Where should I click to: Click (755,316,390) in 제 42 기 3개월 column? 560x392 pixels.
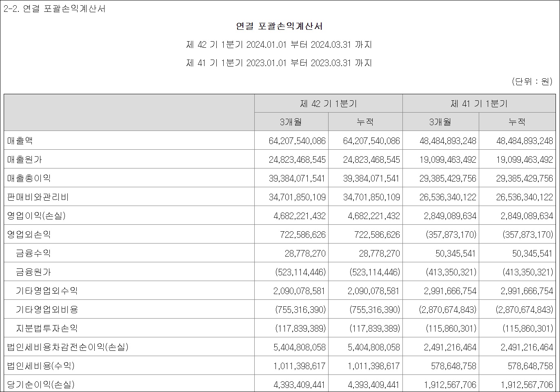tap(300, 310)
